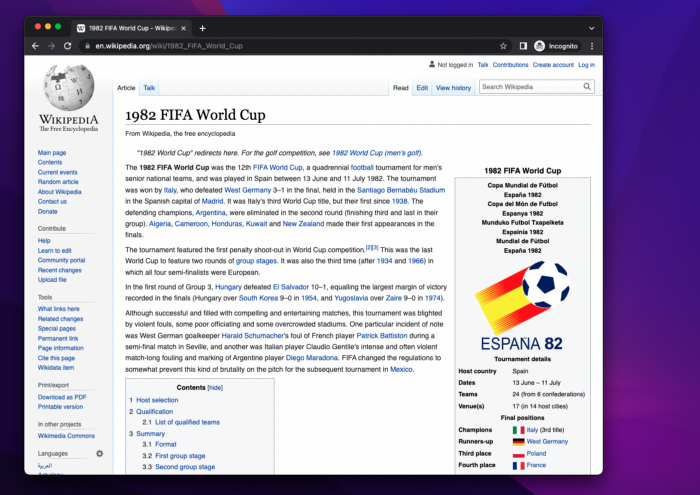
Task: Open the Patrick Battiston link
Action: pos(382,336)
